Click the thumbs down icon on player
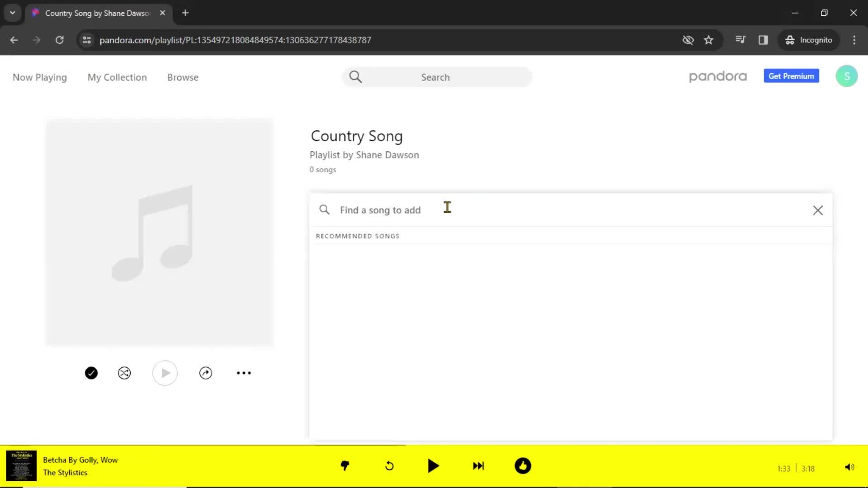This screenshot has height=488, width=868. [344, 466]
